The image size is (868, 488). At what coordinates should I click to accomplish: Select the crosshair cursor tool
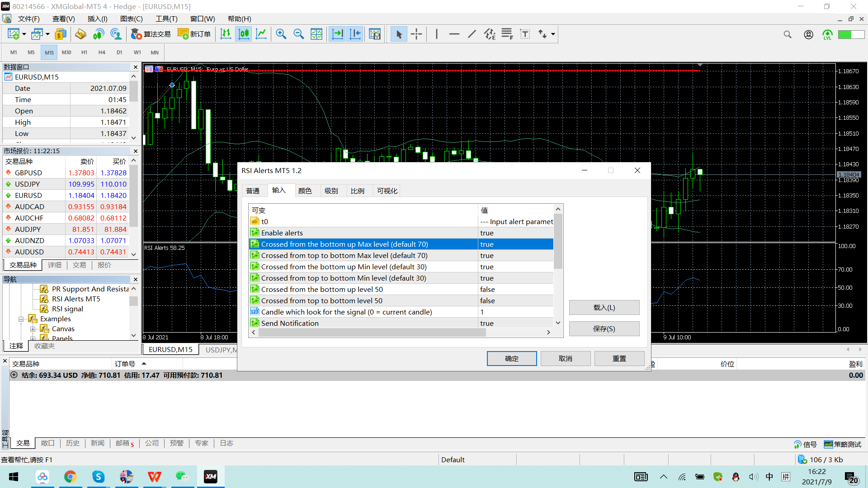416,34
